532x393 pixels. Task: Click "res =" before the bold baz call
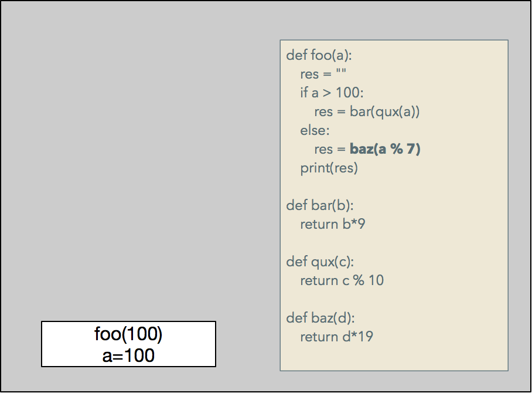(330, 150)
